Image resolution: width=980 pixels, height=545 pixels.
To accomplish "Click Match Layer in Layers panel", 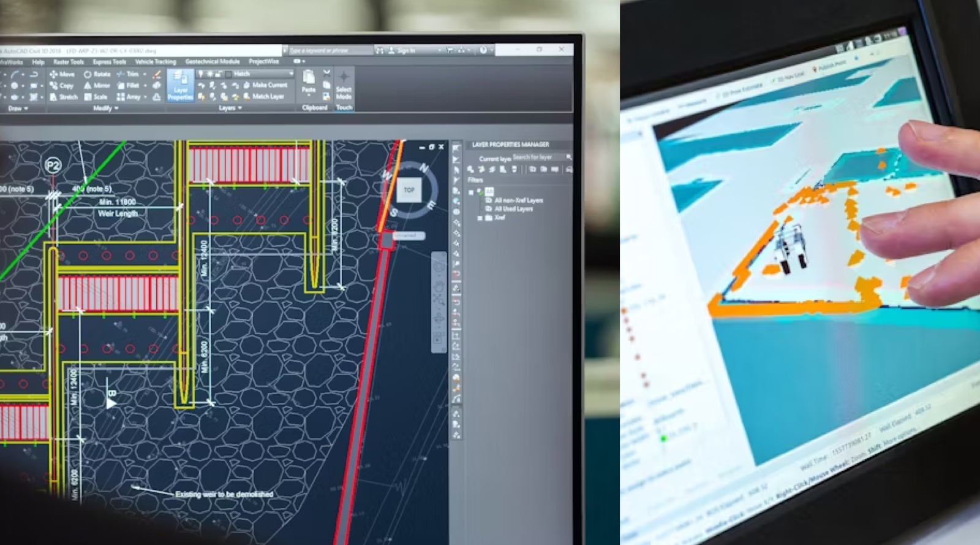I will pyautogui.click(x=263, y=96).
